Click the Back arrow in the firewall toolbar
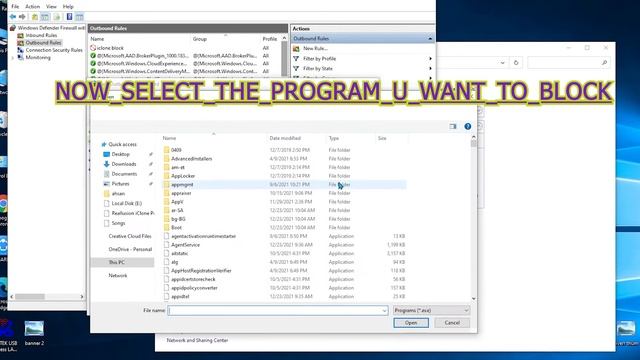The image size is (640, 360). 13,17
